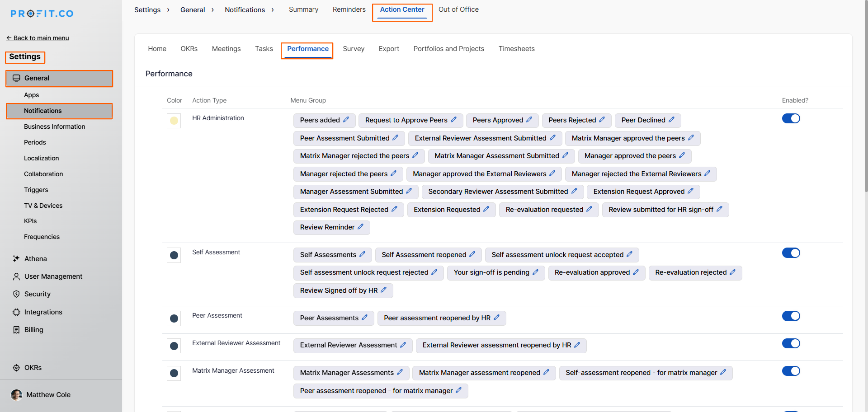Edit the Self Assessments menu group name

coord(362,254)
